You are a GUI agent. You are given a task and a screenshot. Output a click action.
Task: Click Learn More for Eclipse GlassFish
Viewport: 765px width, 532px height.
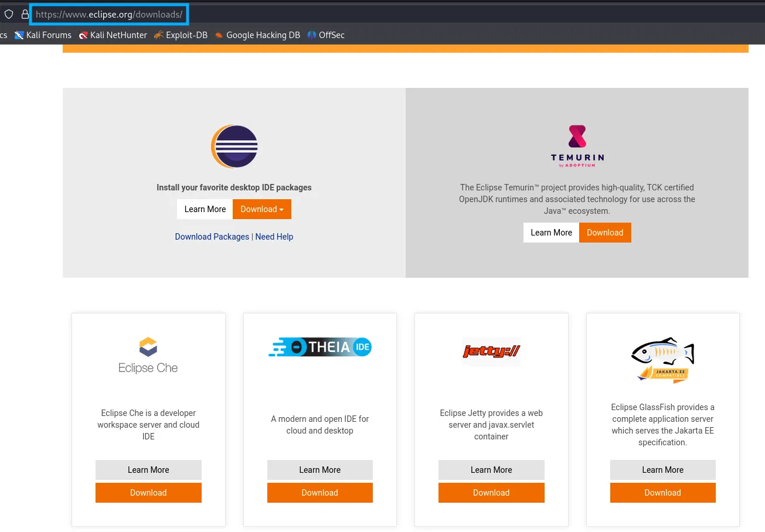click(x=663, y=470)
